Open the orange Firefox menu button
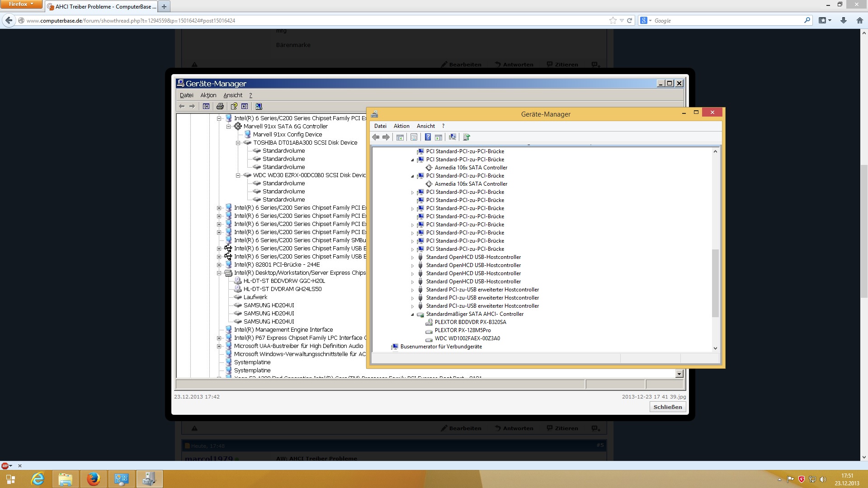Image resolution: width=868 pixels, height=488 pixels. (x=21, y=4)
